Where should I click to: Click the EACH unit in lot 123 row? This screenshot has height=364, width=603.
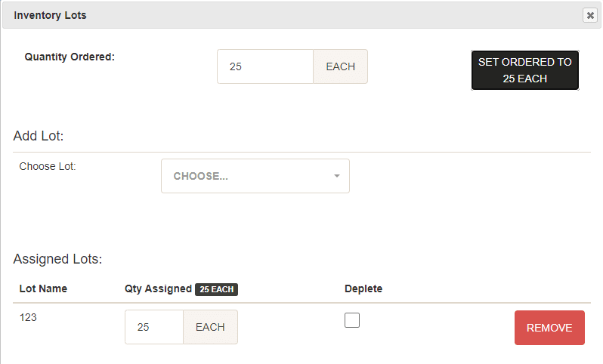coord(210,327)
